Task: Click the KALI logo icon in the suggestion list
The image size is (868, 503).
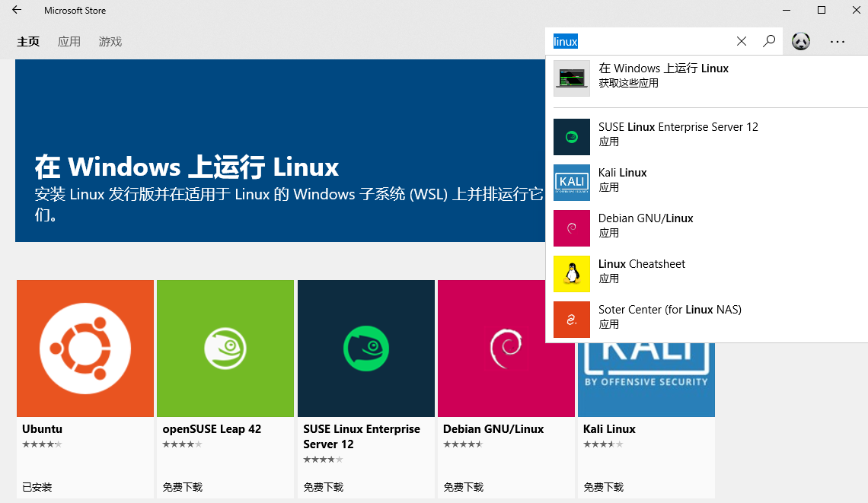Action: (x=572, y=182)
